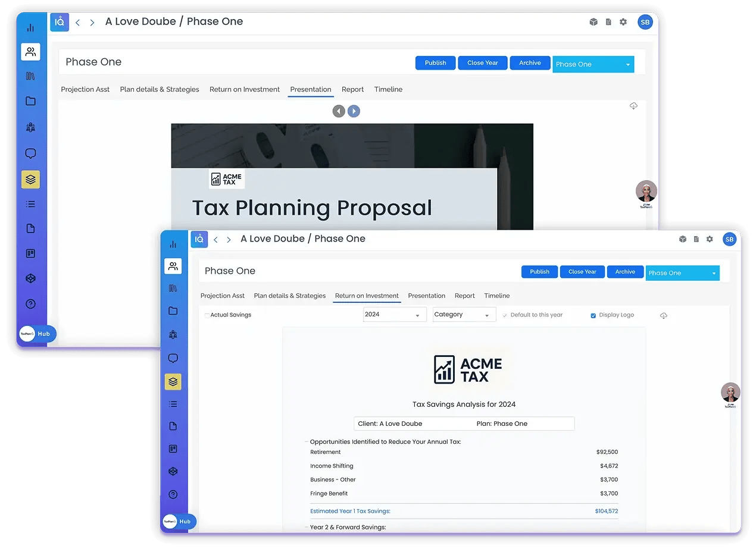The height and width of the screenshot is (552, 756).
Task: Open the folder icon in the front window sidebar
Action: (x=173, y=310)
